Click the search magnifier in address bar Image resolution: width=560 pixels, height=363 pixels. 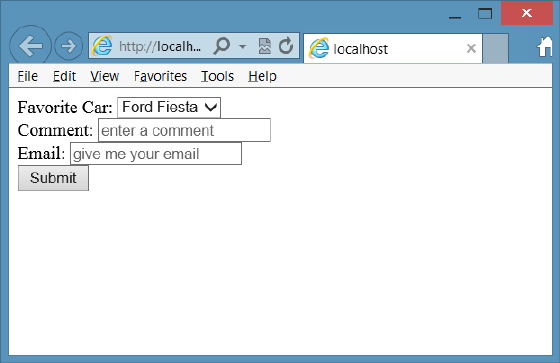tap(221, 46)
